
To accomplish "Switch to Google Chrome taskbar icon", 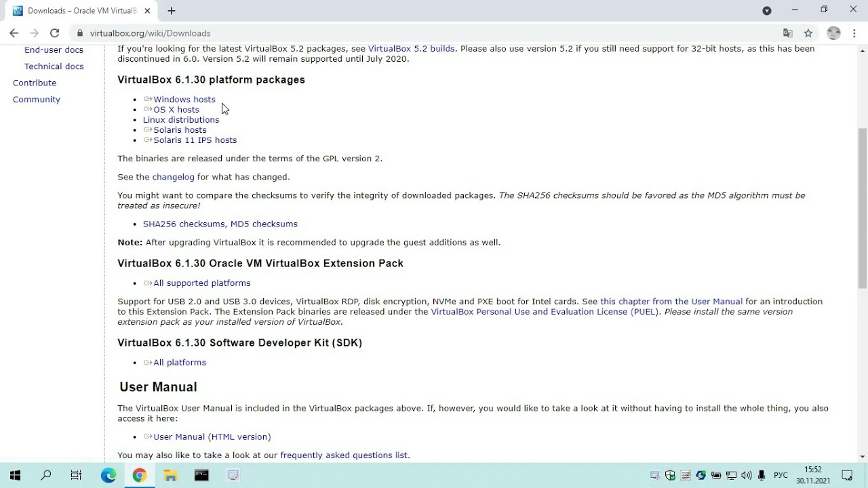I will tap(139, 475).
